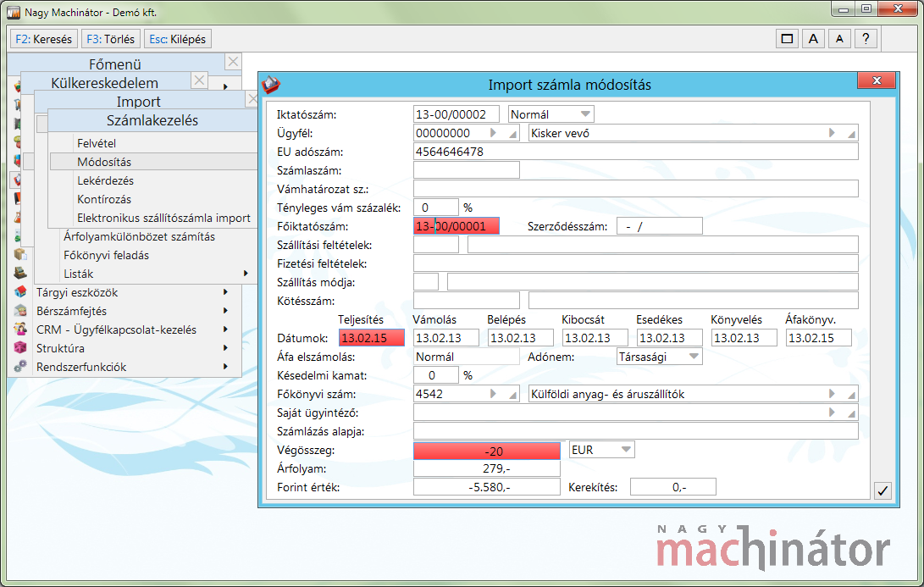Click the Vámhatározat sz. field
924x587 pixels.
[x=636, y=189]
